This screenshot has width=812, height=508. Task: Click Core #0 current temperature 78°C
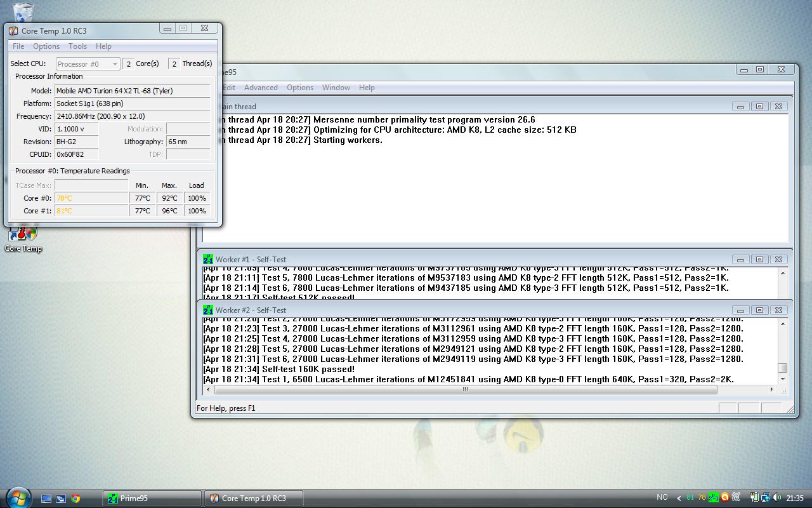(91, 198)
